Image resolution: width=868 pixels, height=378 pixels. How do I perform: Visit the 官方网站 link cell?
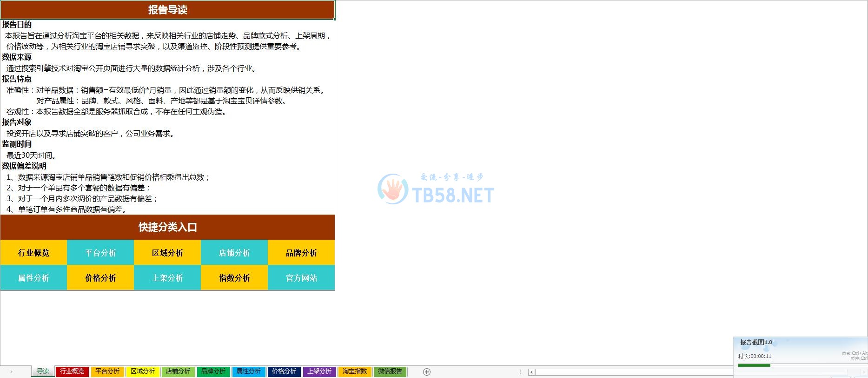click(x=301, y=278)
